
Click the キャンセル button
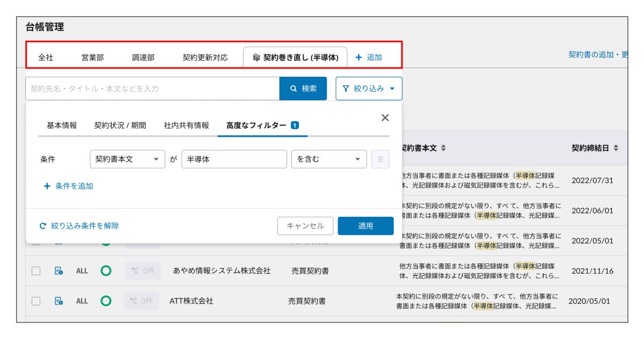(x=305, y=226)
